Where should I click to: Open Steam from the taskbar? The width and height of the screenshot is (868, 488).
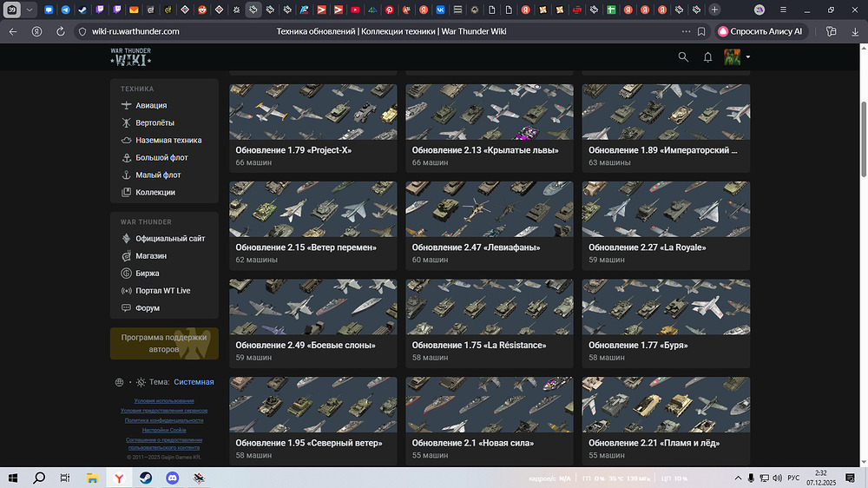click(144, 478)
